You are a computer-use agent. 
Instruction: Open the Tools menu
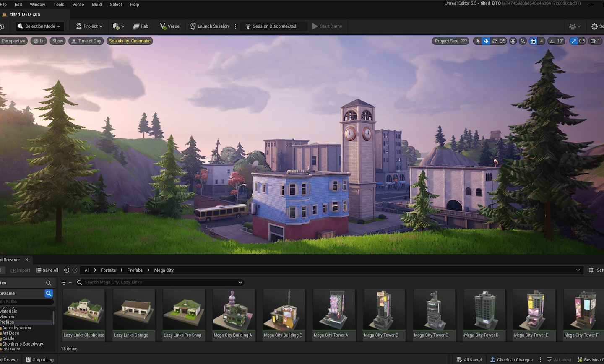59,5
